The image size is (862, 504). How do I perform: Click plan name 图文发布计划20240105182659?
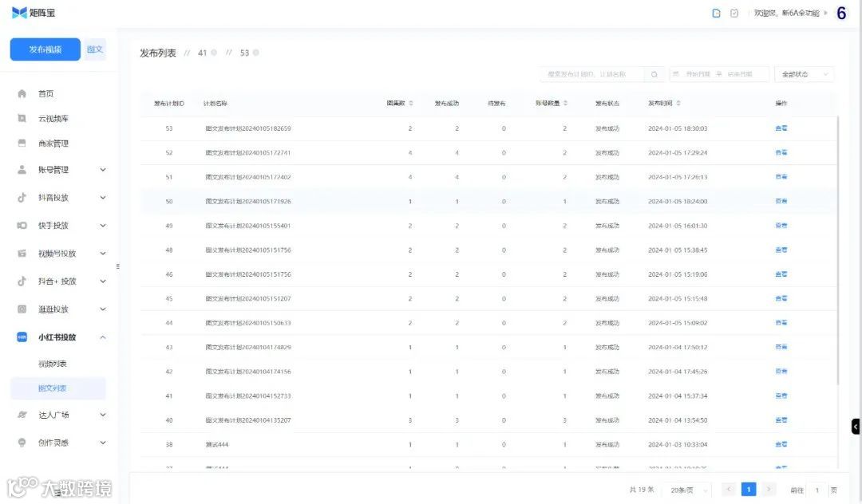(248, 128)
